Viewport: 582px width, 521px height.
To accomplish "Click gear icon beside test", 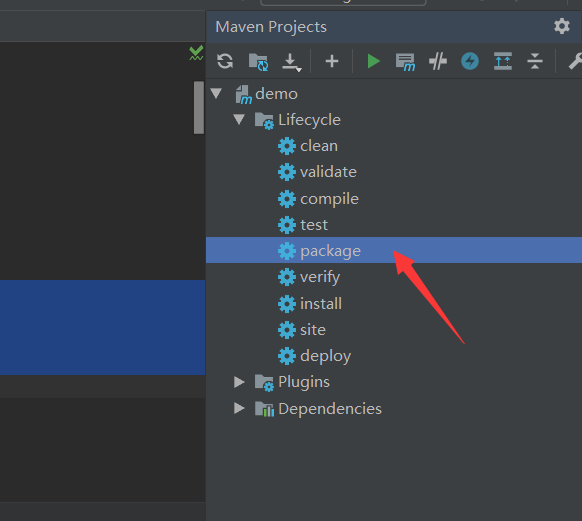I will pyautogui.click(x=287, y=225).
